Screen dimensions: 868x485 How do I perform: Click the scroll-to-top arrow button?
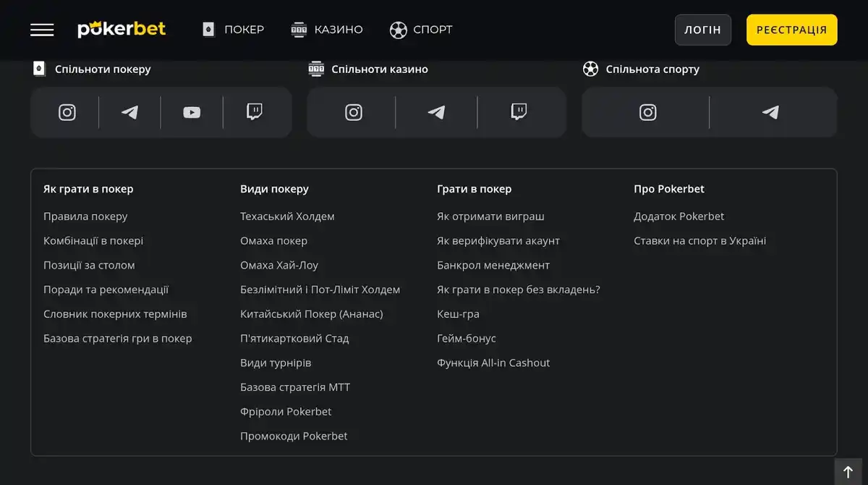(848, 472)
